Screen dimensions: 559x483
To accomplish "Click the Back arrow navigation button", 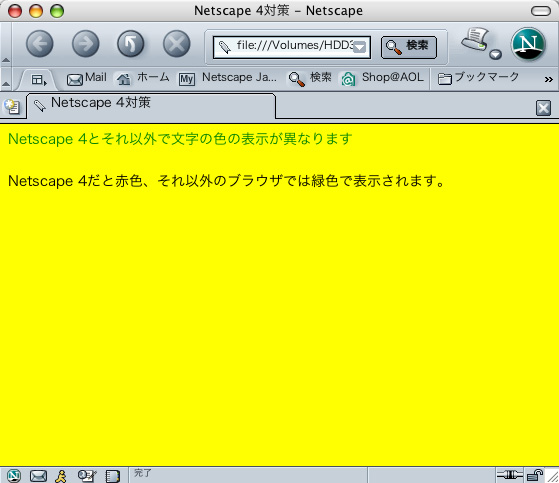I will point(40,44).
